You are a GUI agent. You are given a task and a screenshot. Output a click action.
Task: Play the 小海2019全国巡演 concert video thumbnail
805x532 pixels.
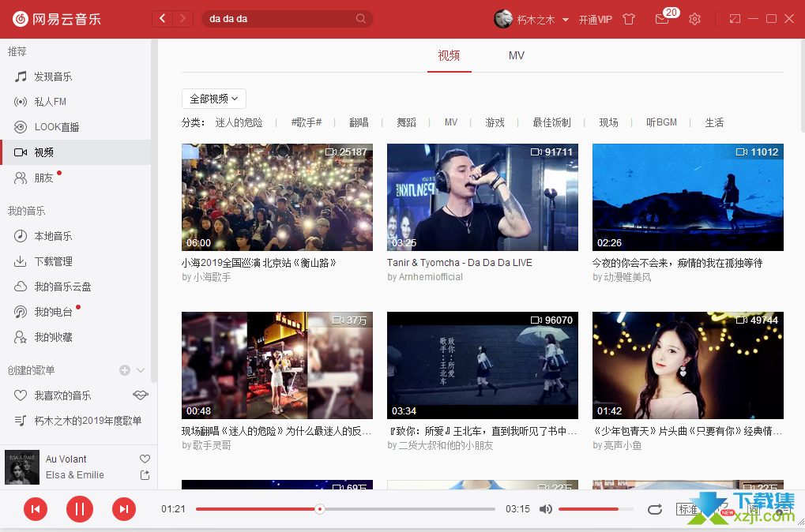(277, 197)
